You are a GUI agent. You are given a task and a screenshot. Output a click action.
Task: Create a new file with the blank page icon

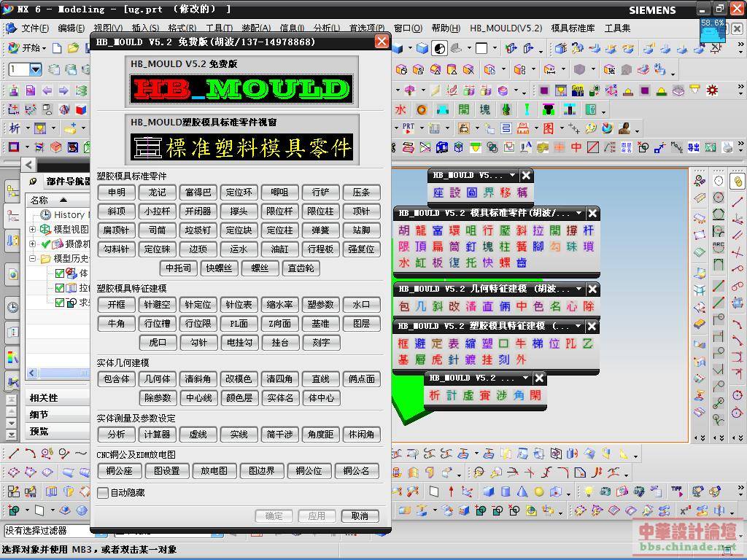[x=57, y=48]
